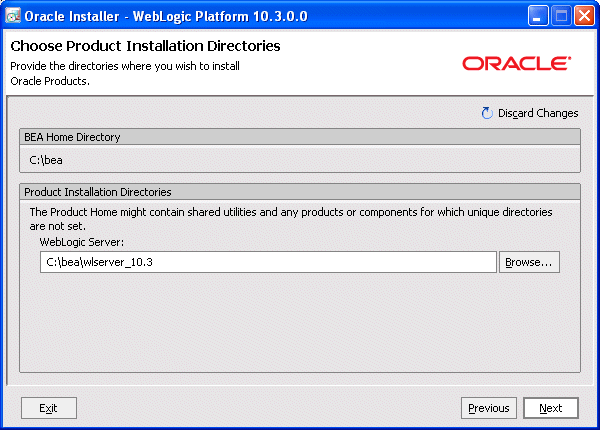600x430 pixels.
Task: Minimize the Oracle Installer window
Action: point(538,16)
